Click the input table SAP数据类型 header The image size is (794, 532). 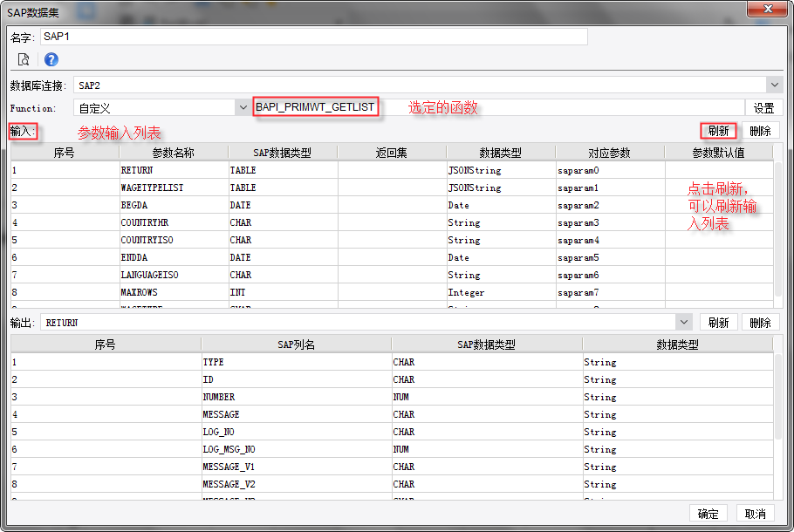pyautogui.click(x=282, y=153)
